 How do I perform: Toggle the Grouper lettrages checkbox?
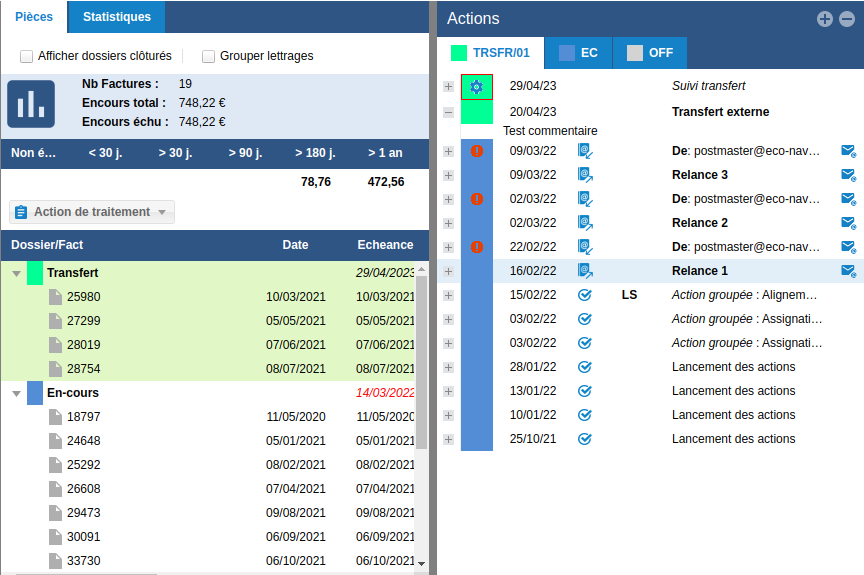click(209, 56)
